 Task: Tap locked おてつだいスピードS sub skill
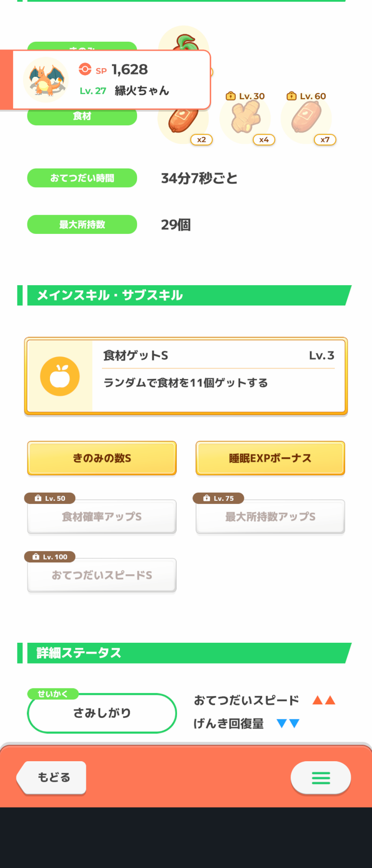102,575
